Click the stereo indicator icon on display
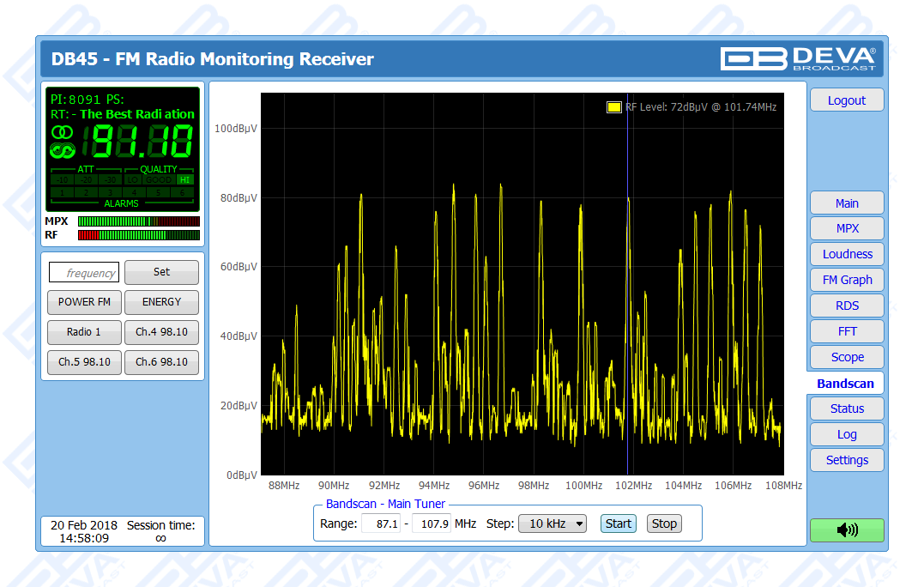The height and width of the screenshot is (587, 924). point(62,132)
